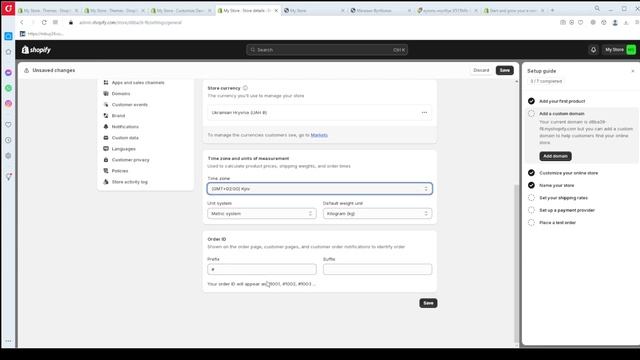640x360 pixels.
Task: Open the Unit system dropdown
Action: (x=262, y=213)
